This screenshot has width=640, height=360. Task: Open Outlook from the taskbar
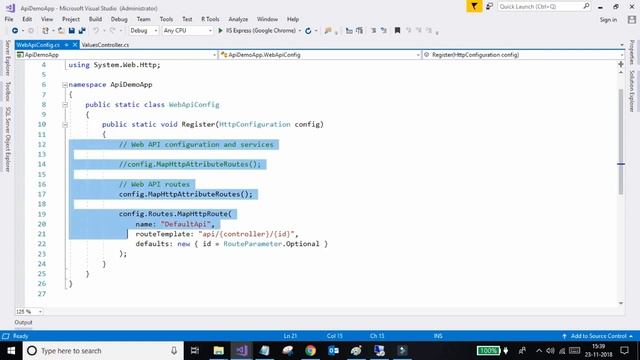tap(333, 351)
